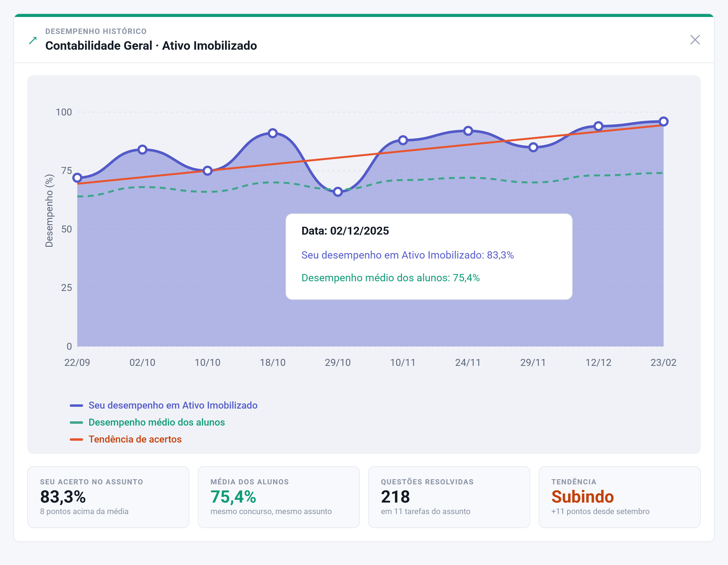Viewport: 728px width, 565px height.
Task: Click the '23/02' date label on the x-axis
Action: click(664, 363)
